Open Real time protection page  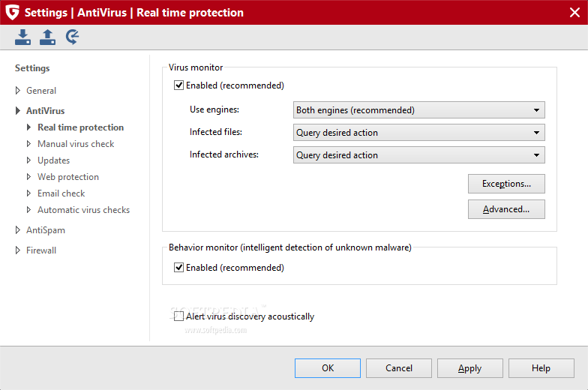click(x=81, y=127)
